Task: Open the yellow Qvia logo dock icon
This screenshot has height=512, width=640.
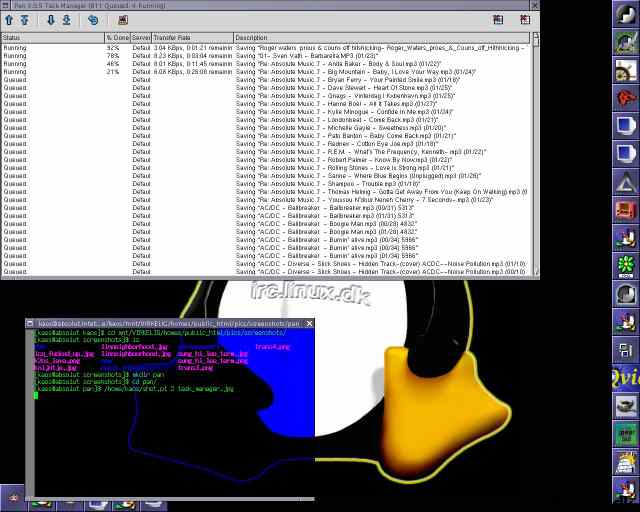Action: 625,378
